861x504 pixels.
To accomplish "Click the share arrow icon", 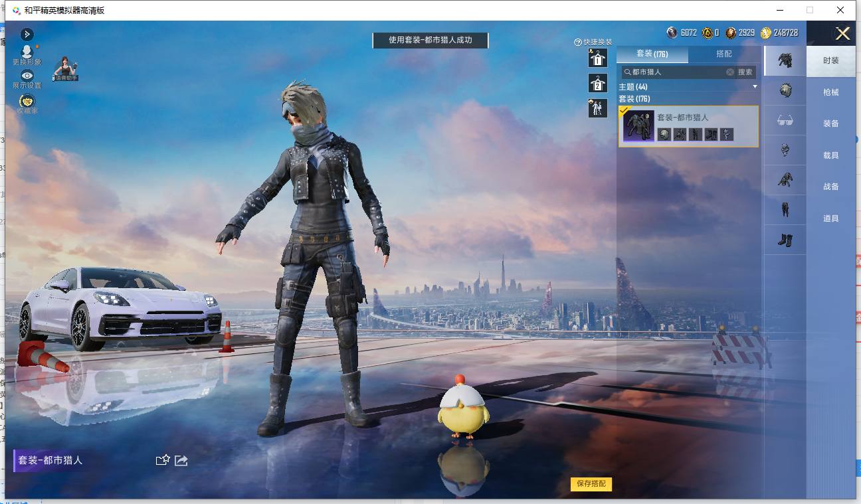I will [x=181, y=460].
